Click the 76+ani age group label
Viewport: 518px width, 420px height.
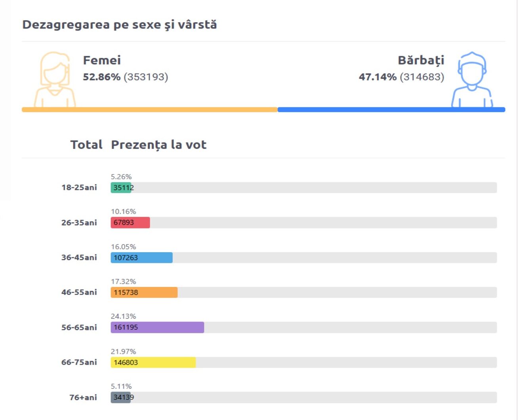pos(83,397)
